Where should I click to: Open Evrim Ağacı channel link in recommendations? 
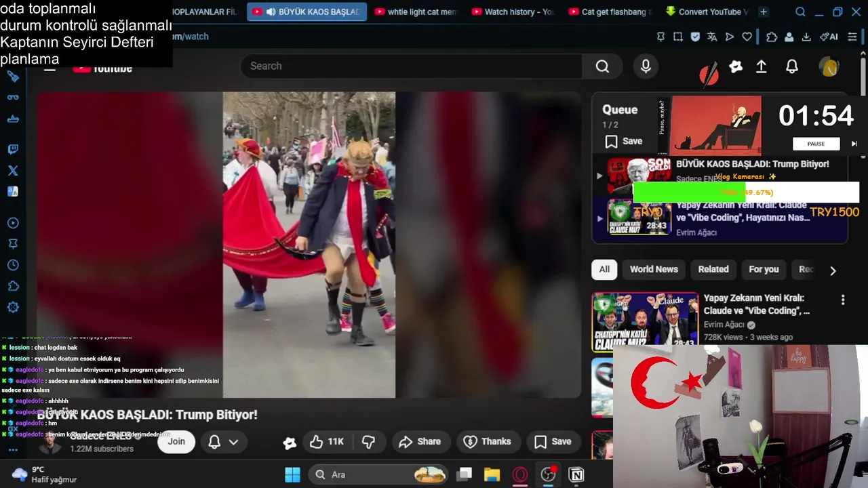coord(724,325)
